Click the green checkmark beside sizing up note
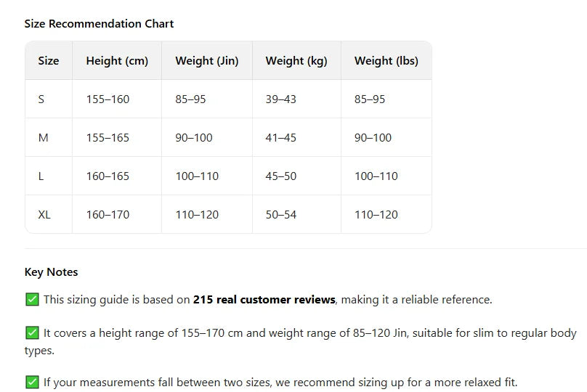 pos(32,383)
